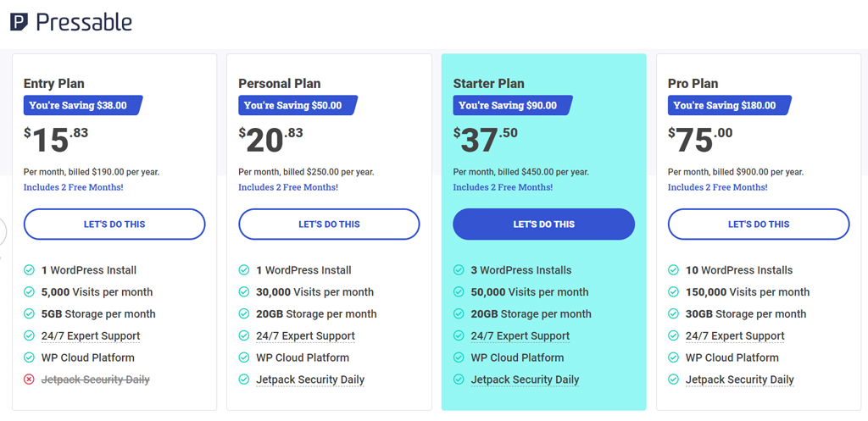868x421 pixels.
Task: Click the check icon beside 10 WordPress Installs
Action: (x=674, y=270)
